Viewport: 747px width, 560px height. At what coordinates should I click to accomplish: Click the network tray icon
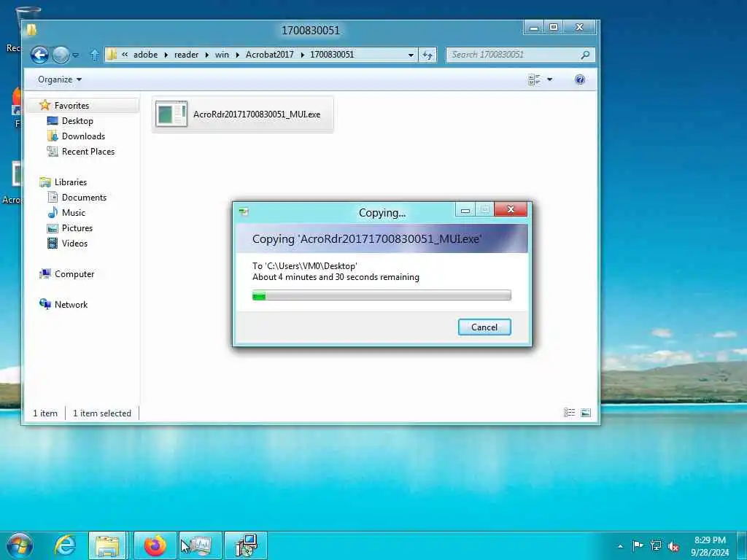click(656, 545)
